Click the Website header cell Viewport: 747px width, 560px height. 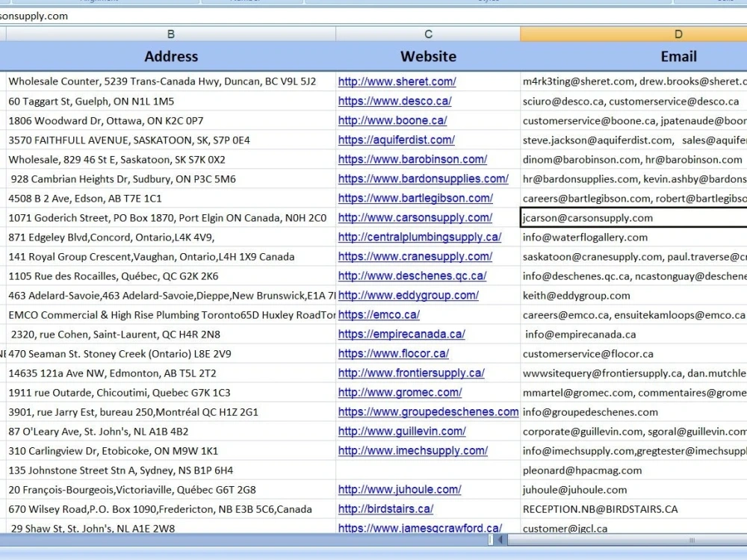[x=428, y=56]
